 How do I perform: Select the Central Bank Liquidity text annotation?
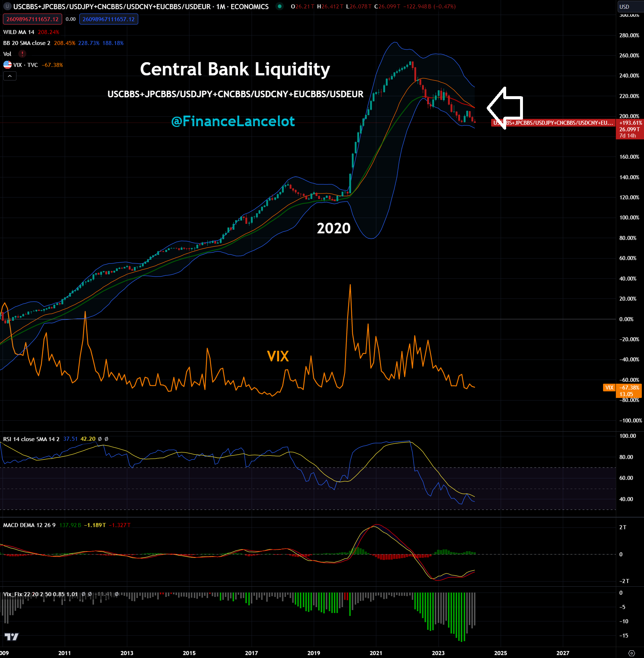(235, 69)
